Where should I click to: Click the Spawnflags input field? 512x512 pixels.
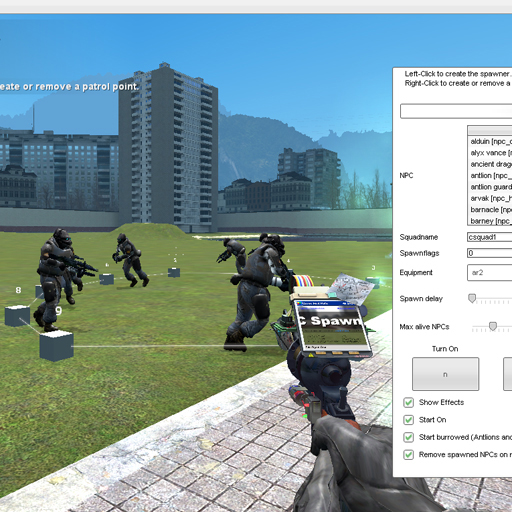[x=490, y=253]
